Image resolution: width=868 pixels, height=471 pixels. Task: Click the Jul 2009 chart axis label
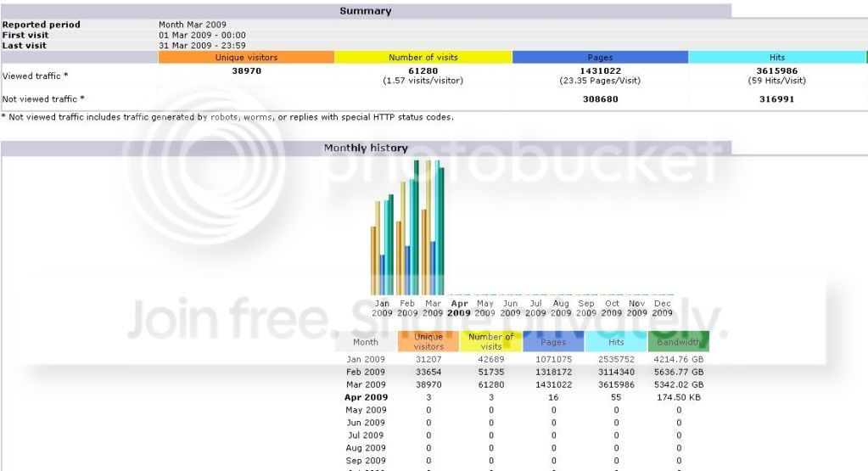pyautogui.click(x=535, y=308)
